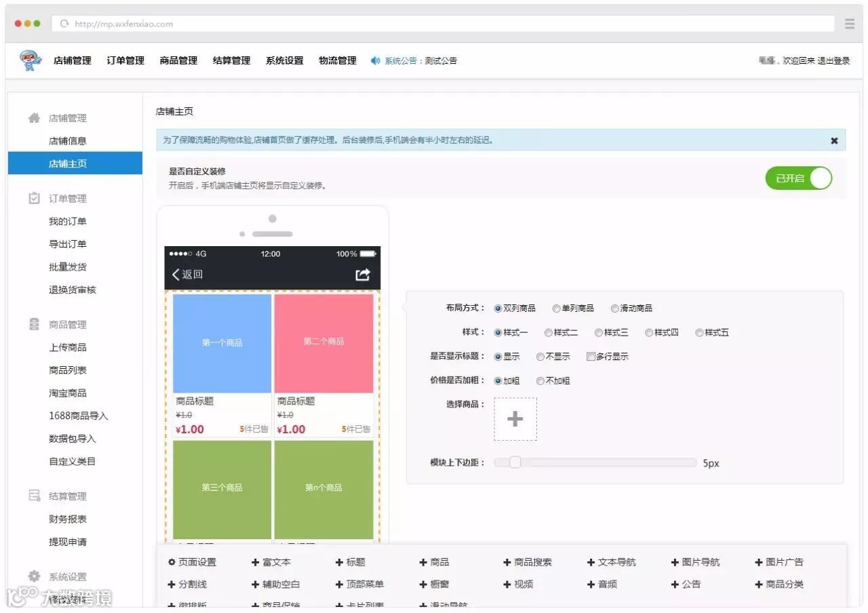Tap the share icon in phone preview
This screenshot has width=868, height=613.
click(x=363, y=274)
